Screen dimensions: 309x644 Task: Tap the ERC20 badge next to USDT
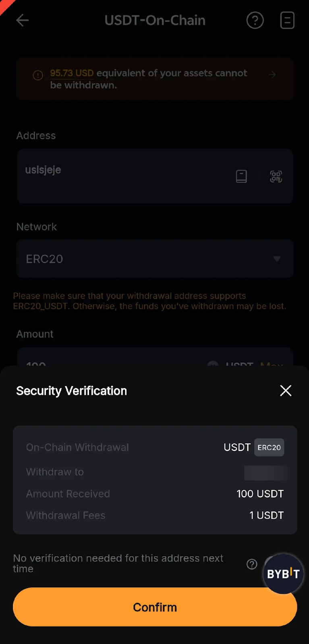pyautogui.click(x=269, y=448)
